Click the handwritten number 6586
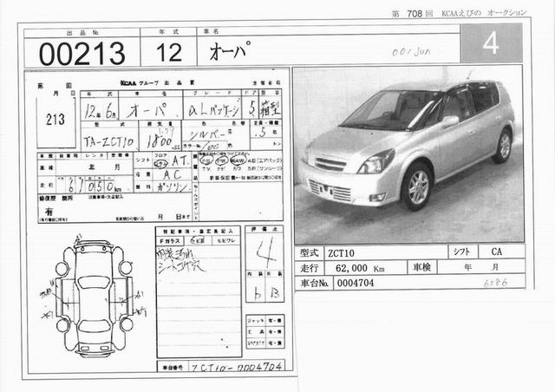Screen dimensions: 555x392 pos(495,282)
